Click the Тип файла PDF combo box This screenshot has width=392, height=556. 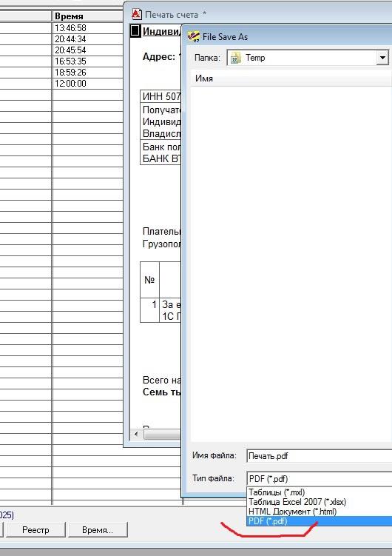tap(319, 479)
